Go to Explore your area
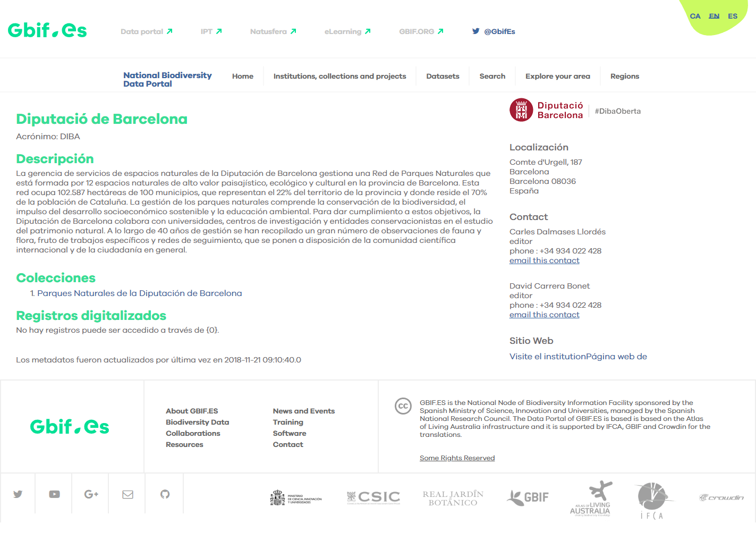The width and height of the screenshot is (756, 549). pos(557,76)
